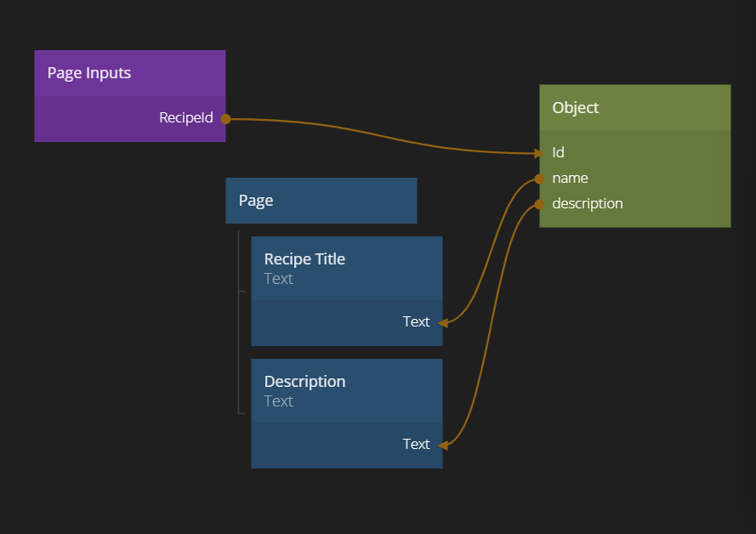
Task: Click the name output dot on Object
Action: (539, 179)
